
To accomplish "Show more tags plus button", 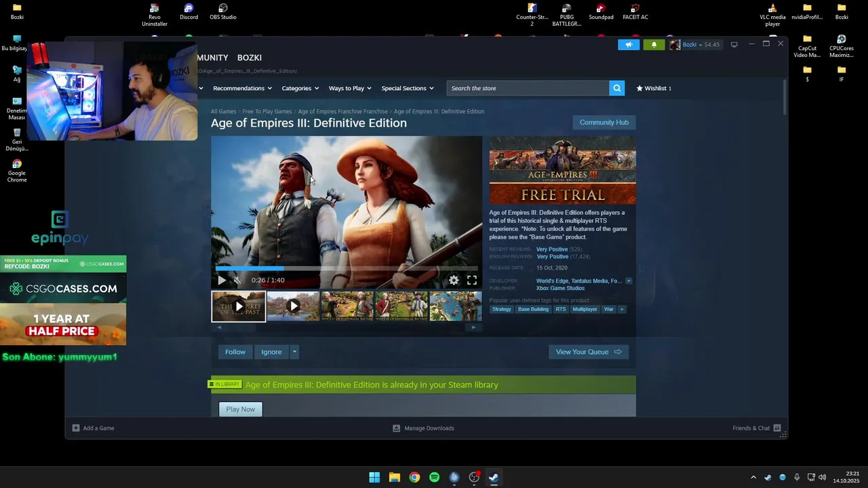I will click(x=622, y=309).
